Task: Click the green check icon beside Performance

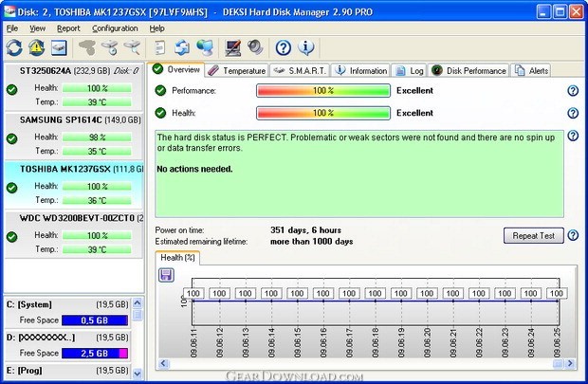Action: coord(160,90)
